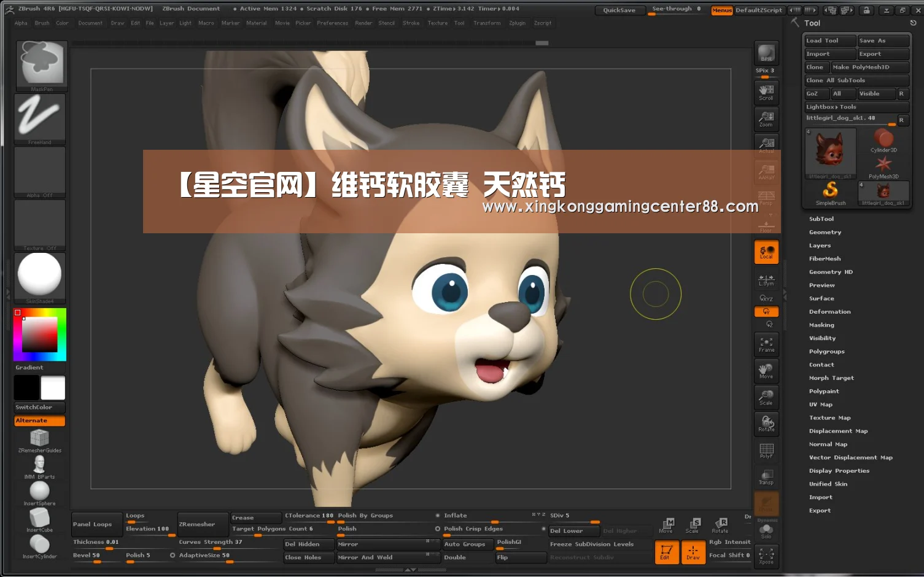This screenshot has width=924, height=577.
Task: Click Make PolyMesh3D button
Action: [870, 67]
